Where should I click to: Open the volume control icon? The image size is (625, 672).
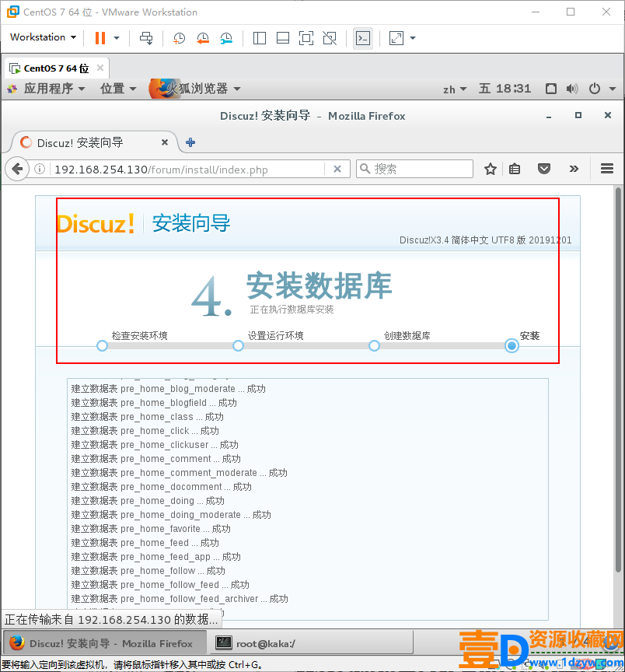(572, 89)
